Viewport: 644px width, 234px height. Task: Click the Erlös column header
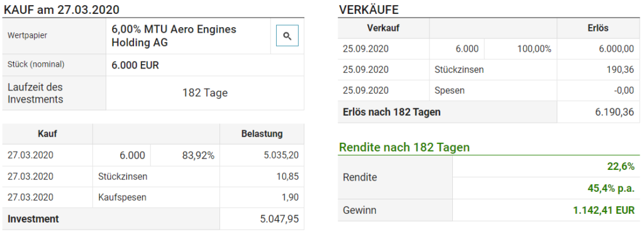tap(598, 28)
